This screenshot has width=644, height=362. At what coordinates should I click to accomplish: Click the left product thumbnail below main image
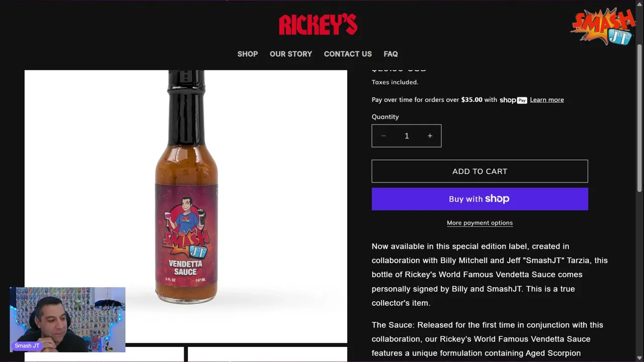[x=104, y=354]
